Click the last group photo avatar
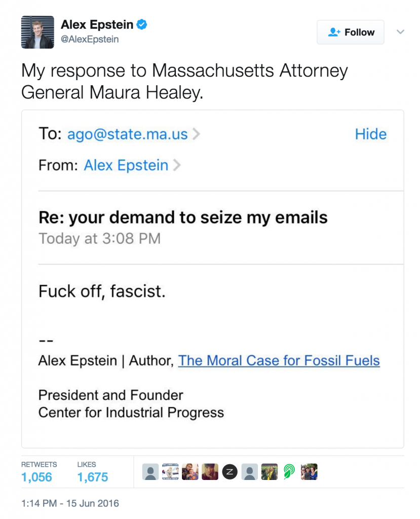Image resolution: width=420 pixels, height=519 pixels. pyautogui.click(x=309, y=472)
